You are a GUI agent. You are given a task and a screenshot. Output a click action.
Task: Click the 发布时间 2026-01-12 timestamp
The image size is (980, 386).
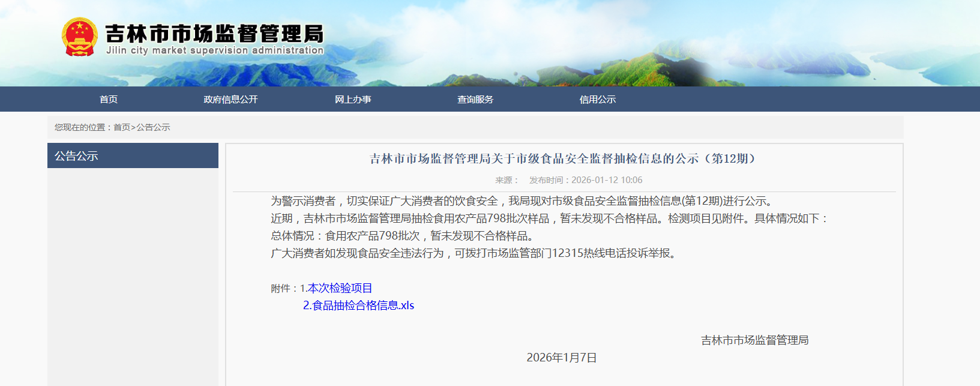click(x=586, y=180)
